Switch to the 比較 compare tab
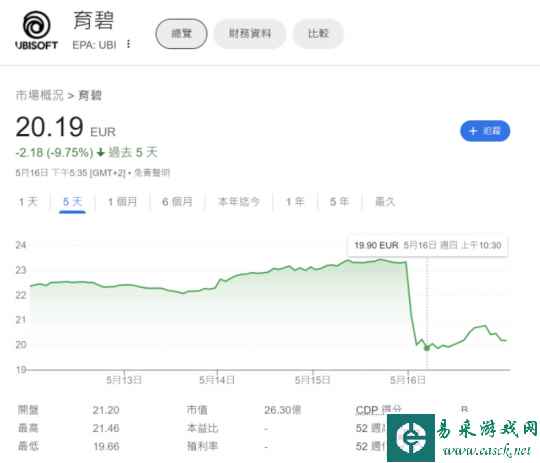 (318, 34)
